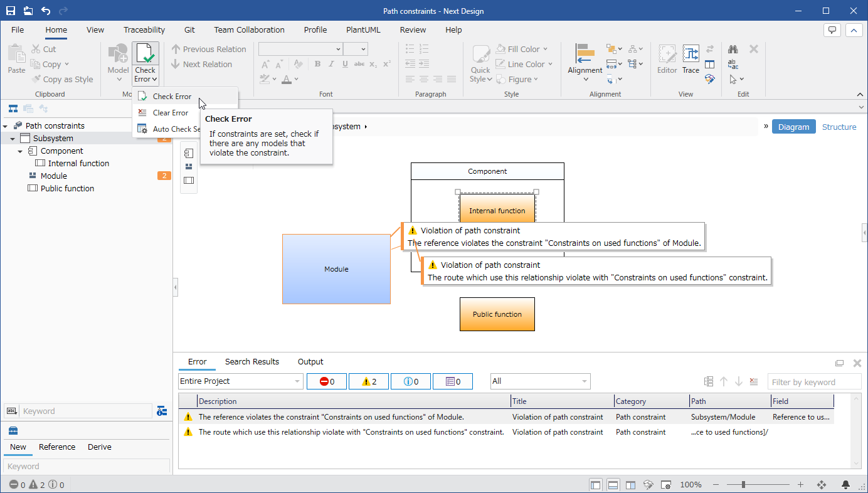The image size is (868, 493).
Task: Click the clear errors icon in Error panel toolbar
Action: coord(754,381)
